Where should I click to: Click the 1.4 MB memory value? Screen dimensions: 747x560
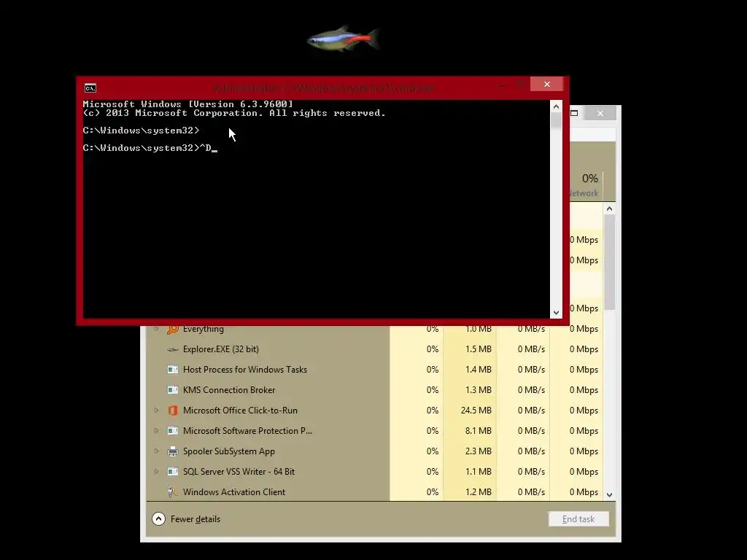pyautogui.click(x=479, y=370)
